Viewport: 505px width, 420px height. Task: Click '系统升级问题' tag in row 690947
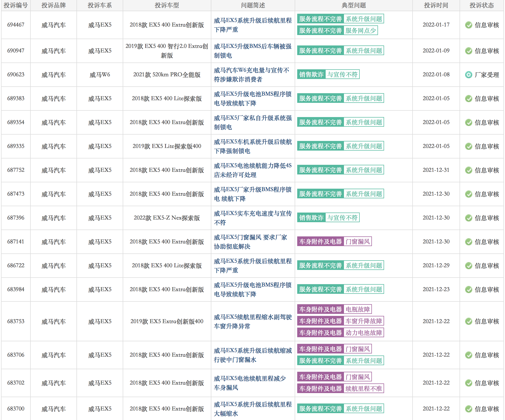(x=364, y=51)
